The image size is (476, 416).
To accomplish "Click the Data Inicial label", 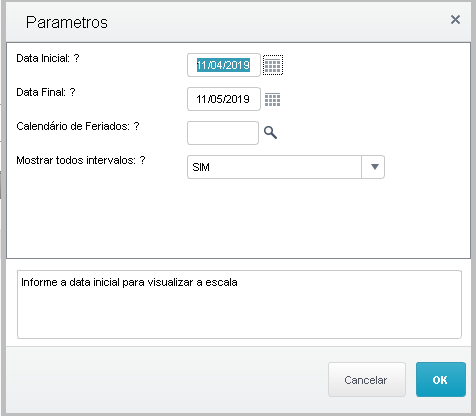I will point(48,58).
